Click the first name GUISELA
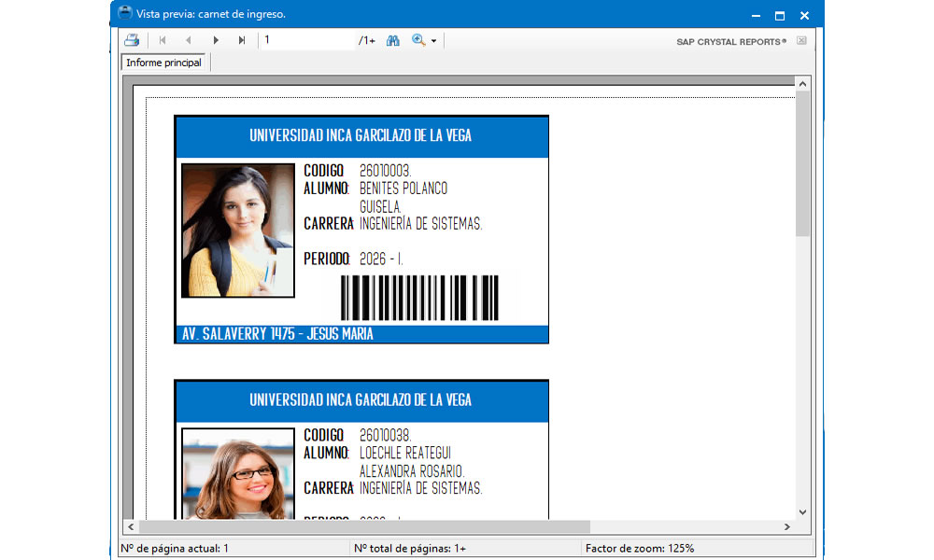Screen dimensions: 934x560 (380, 206)
